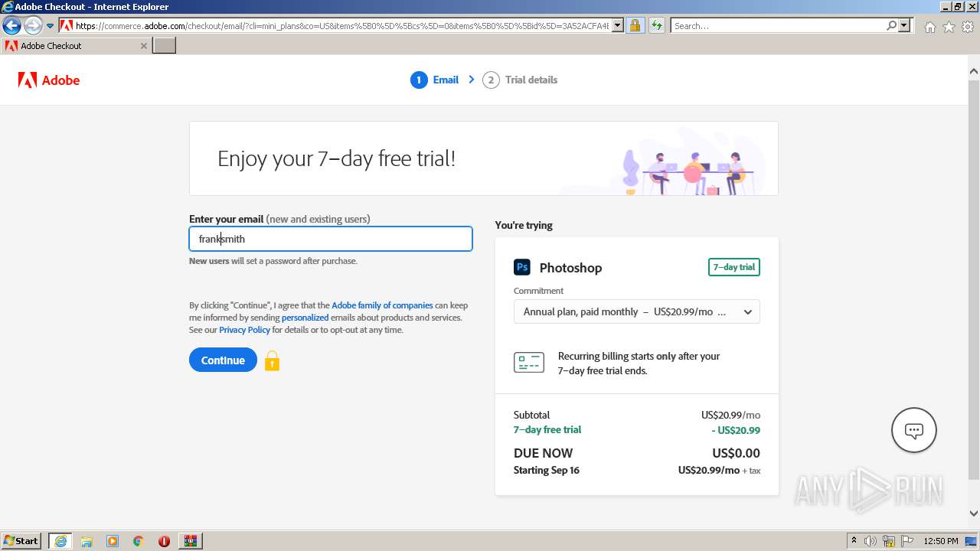The image size is (980, 551).
Task: Click the email input field containing franksmith
Action: (331, 239)
